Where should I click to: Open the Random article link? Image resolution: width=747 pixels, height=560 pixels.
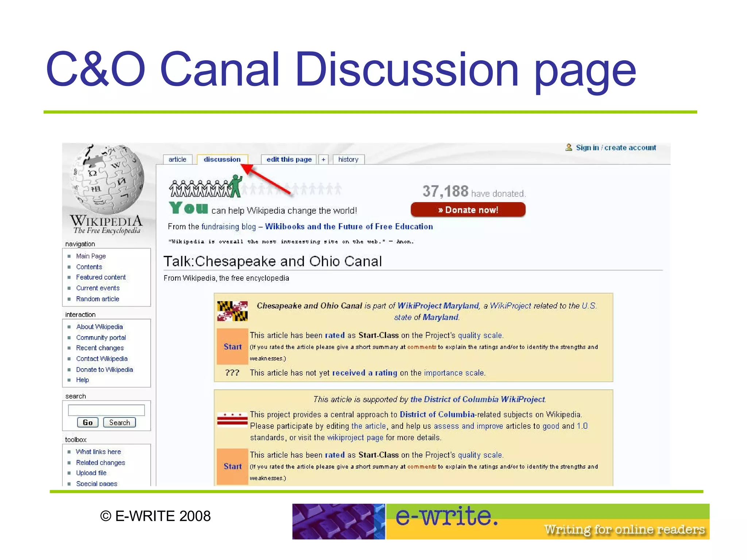tap(97, 299)
